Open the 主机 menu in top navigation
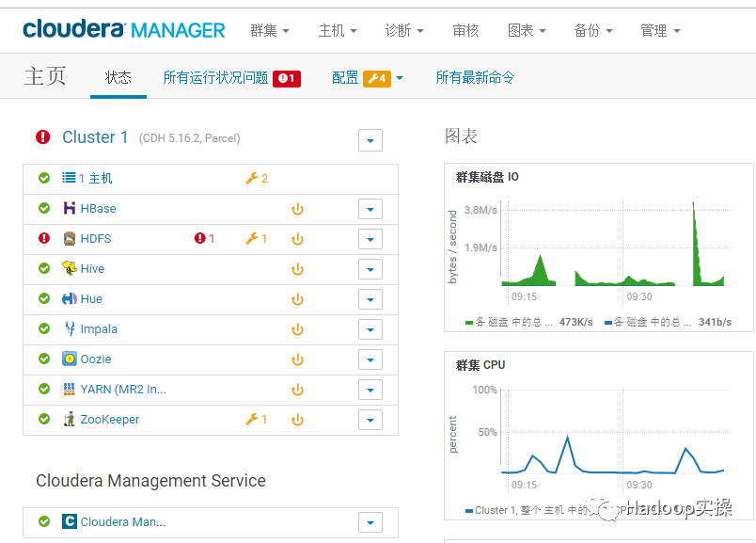Image resolution: width=756 pixels, height=543 pixels. point(338,30)
